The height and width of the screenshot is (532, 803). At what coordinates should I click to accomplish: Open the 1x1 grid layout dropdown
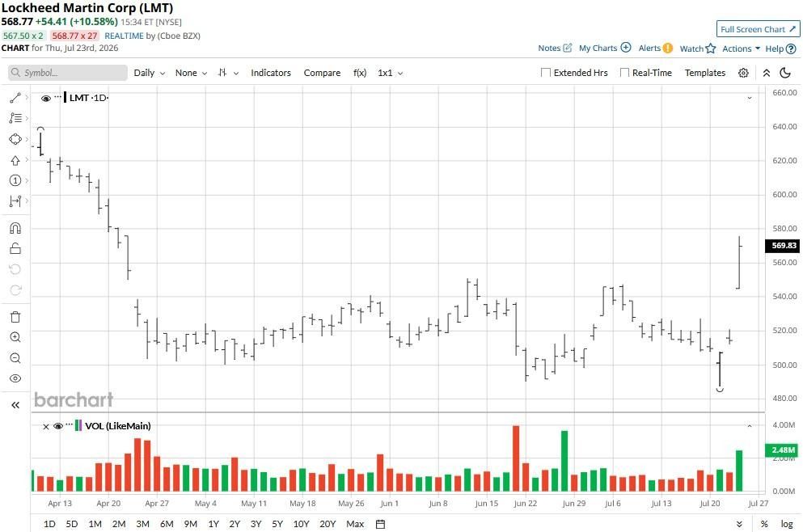pos(391,73)
